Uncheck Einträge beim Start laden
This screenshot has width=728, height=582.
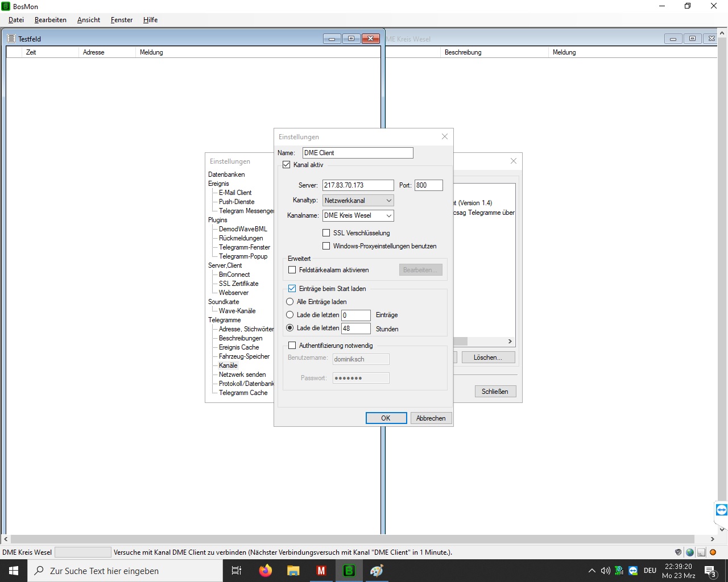(x=292, y=289)
